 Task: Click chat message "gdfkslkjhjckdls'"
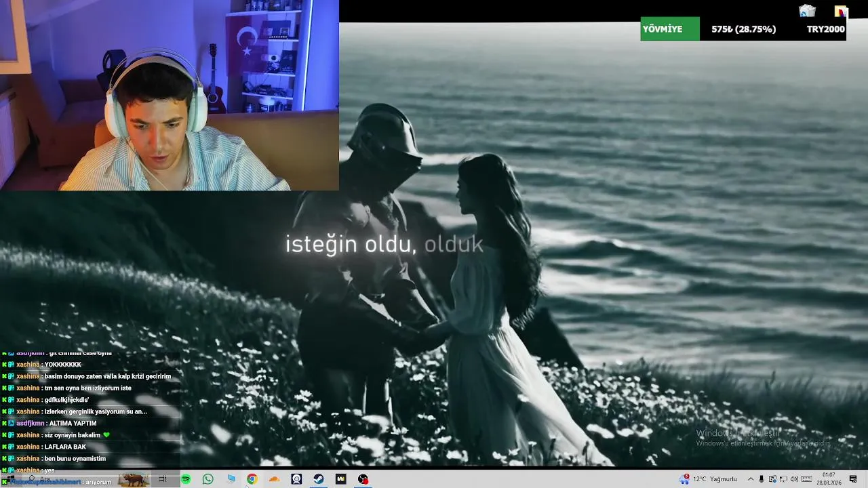coord(66,400)
